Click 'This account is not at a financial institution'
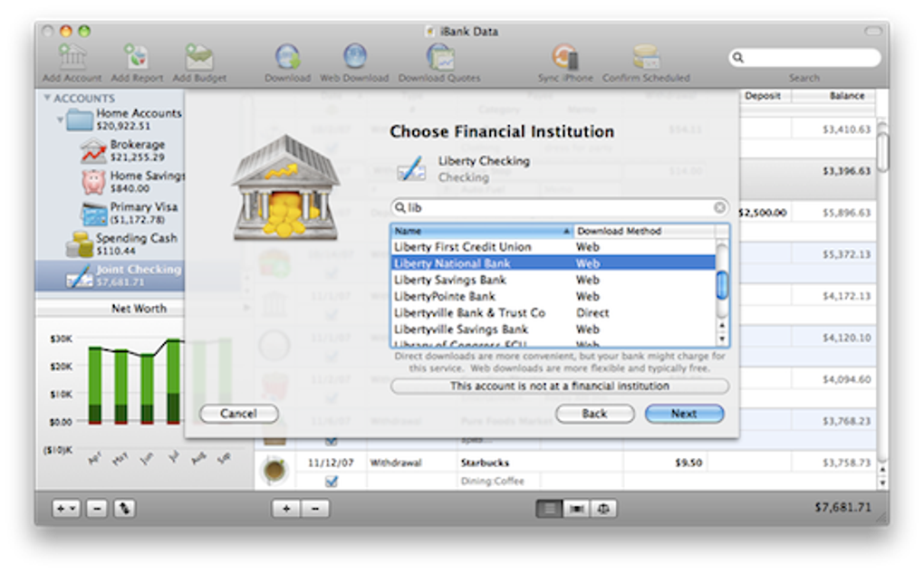This screenshot has width=924, height=573. [560, 386]
